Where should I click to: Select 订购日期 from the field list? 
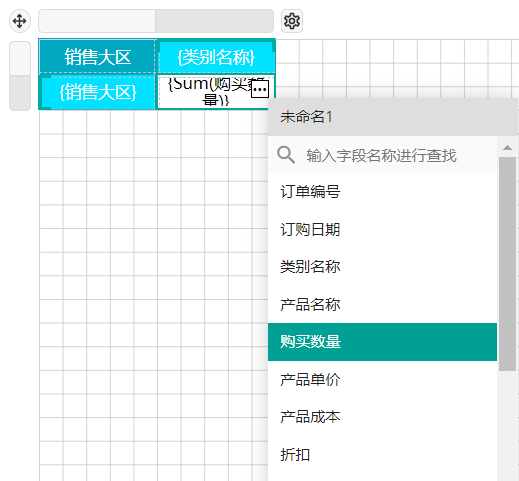pyautogui.click(x=382, y=229)
